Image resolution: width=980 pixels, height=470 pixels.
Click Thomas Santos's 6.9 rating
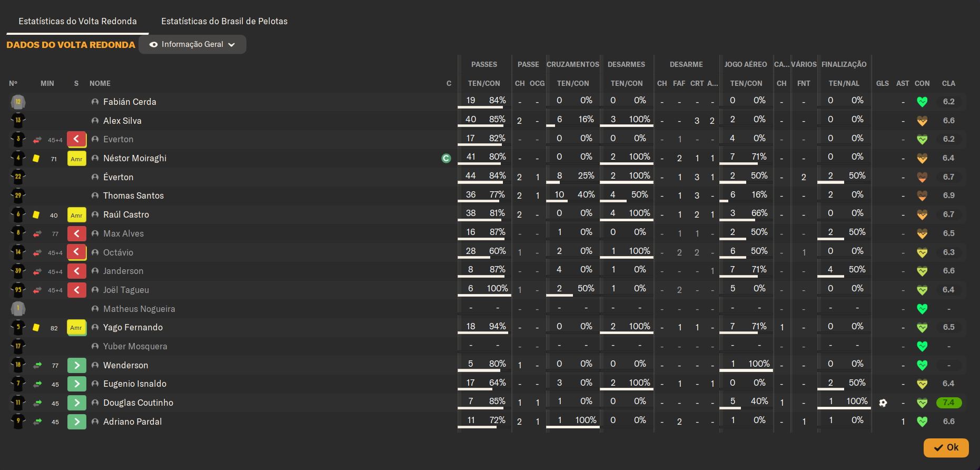coord(949,195)
